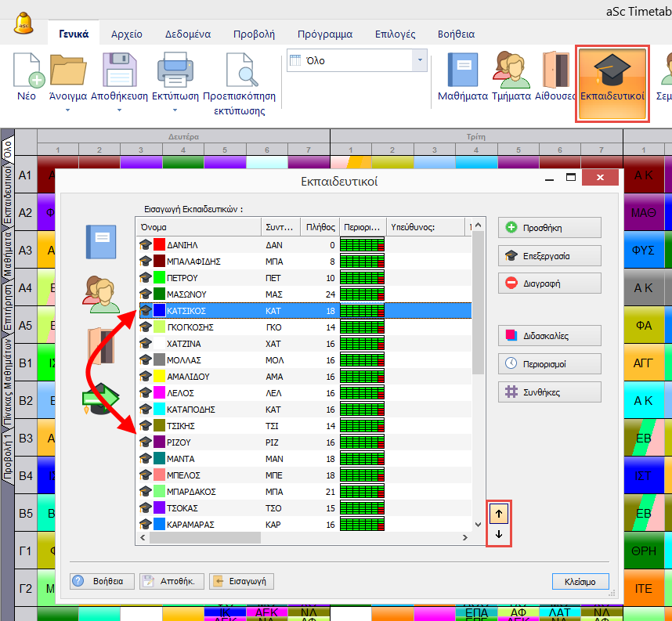672x621 pixels.
Task: Click the Νέο (new file) icon
Action: tap(27, 70)
